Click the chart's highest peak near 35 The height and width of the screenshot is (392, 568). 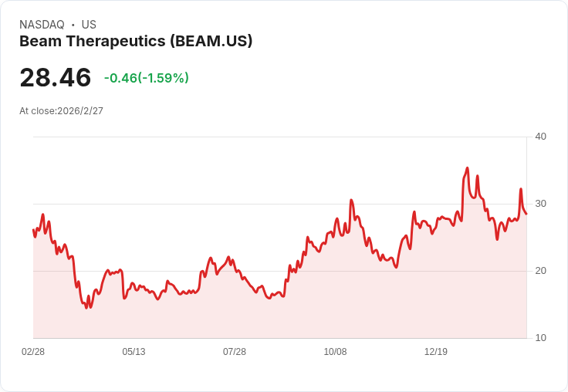[468, 168]
